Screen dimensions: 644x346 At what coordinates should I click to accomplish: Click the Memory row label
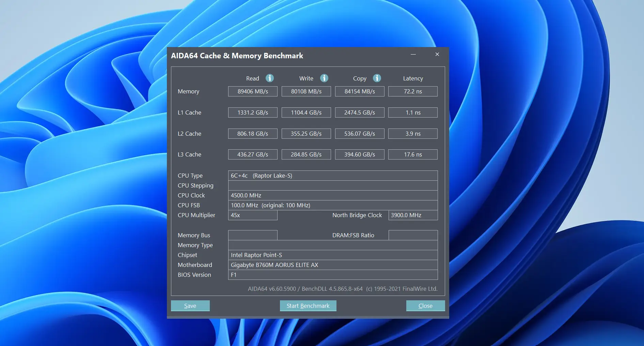188,91
